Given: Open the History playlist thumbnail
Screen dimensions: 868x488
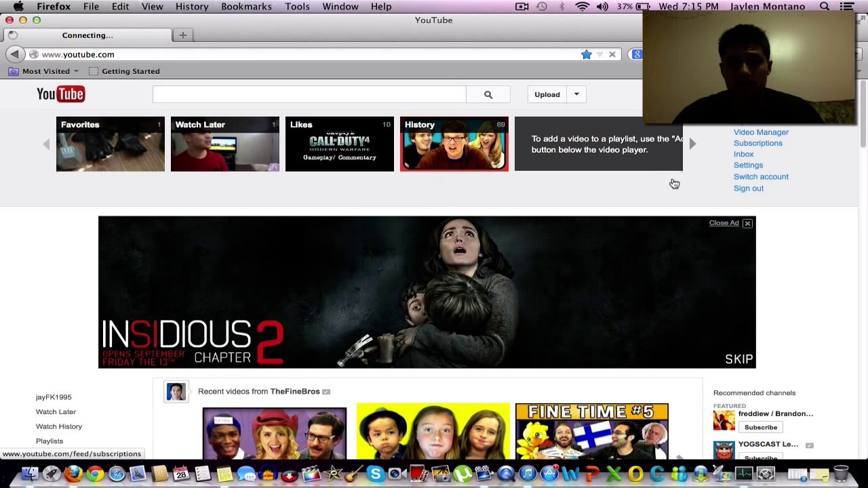Looking at the screenshot, I should coord(454,144).
